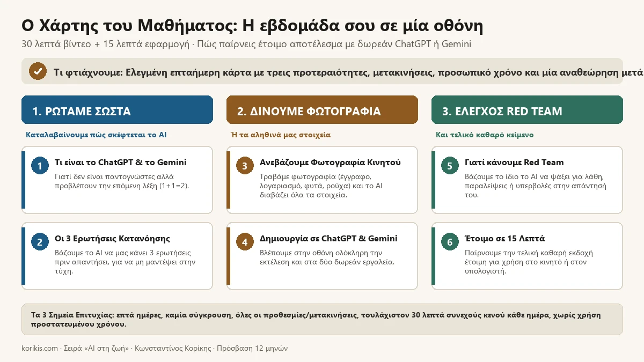Viewport: 644px width, 362px height.
Task: Click the number 6 circle badge
Action: tap(450, 242)
